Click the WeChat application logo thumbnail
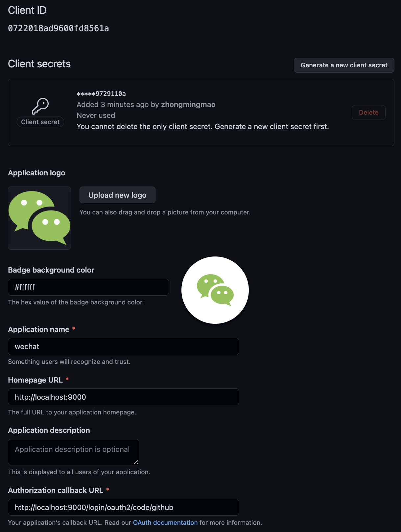Viewport: 401px width, 532px height. 39,218
